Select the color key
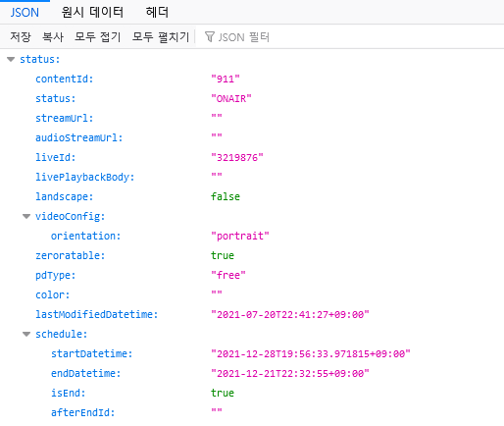This screenshot has width=504, height=426. pos(53,294)
